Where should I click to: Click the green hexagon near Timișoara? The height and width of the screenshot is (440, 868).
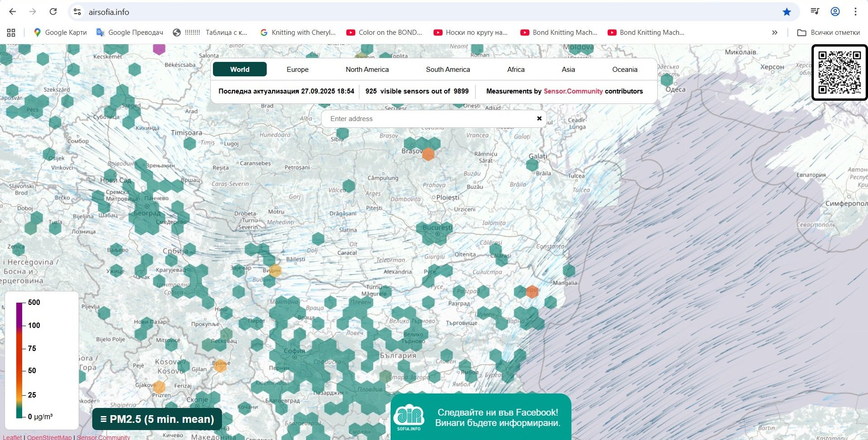(189, 144)
